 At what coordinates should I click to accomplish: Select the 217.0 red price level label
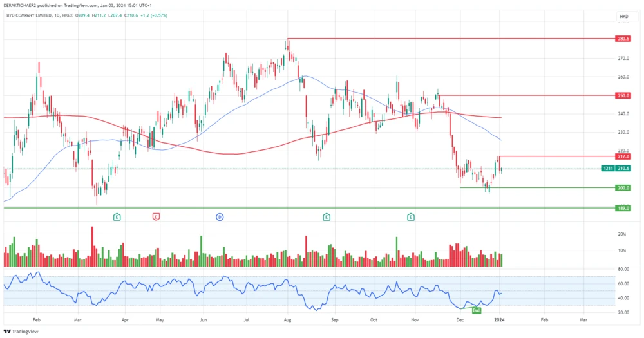point(623,156)
